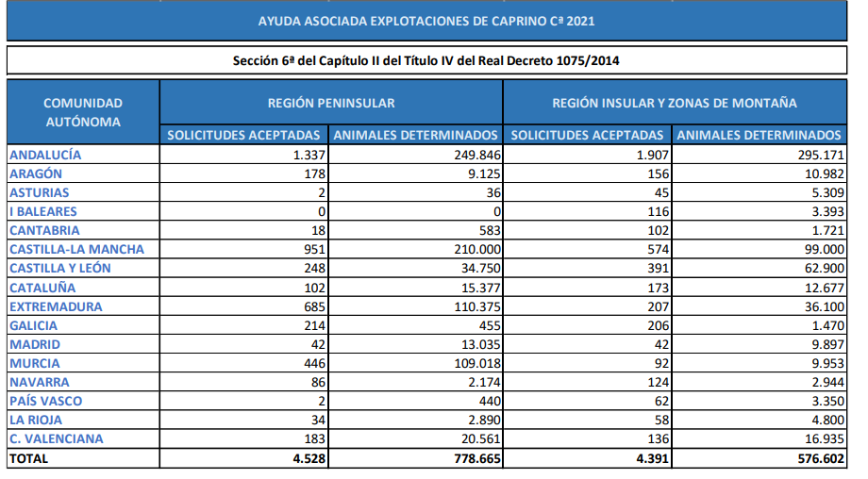Click Murcia's value 446
This screenshot has width=868, height=479.
click(x=314, y=363)
